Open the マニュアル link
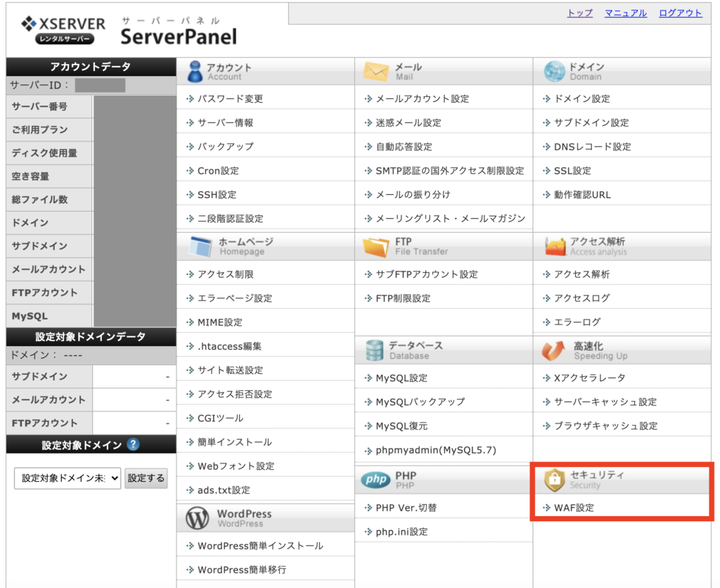The width and height of the screenshot is (720, 588). click(625, 13)
